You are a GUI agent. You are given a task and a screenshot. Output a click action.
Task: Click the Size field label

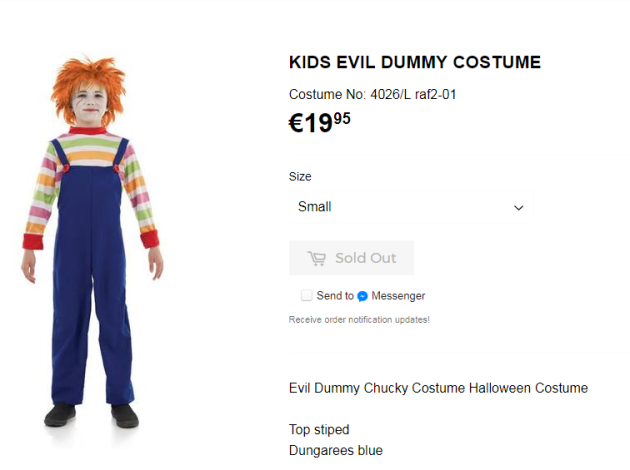[x=300, y=176]
